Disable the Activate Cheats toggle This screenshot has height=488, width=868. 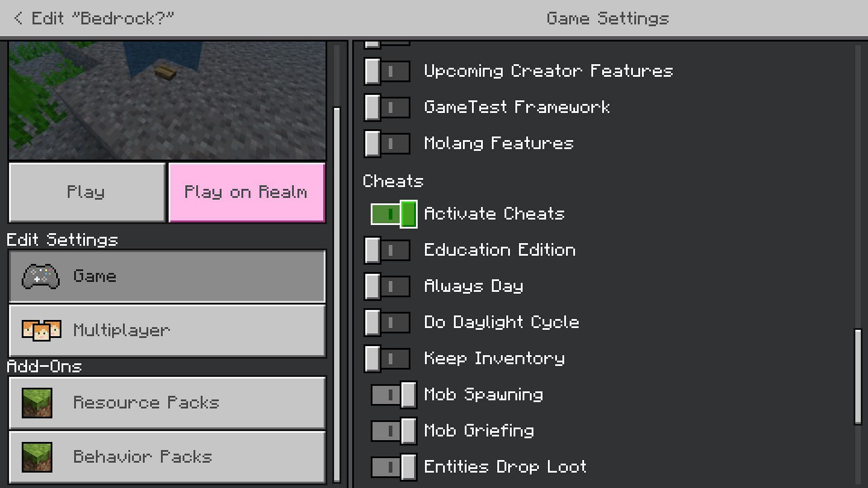392,213
